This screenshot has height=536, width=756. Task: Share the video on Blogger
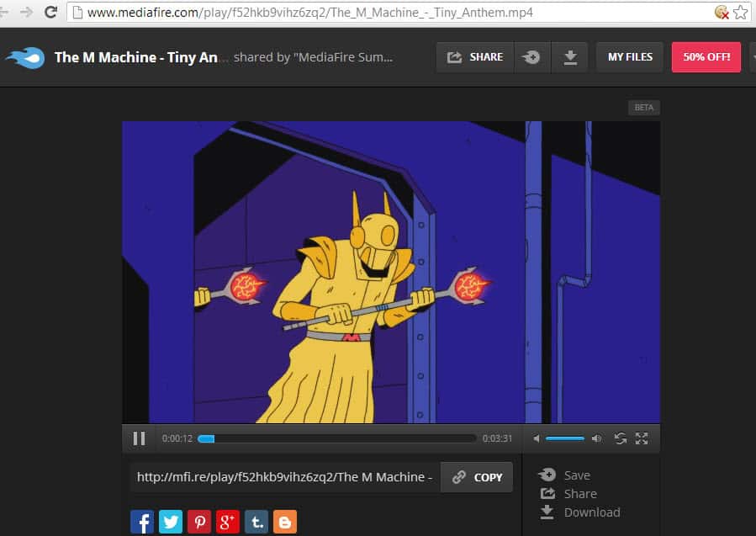pyautogui.click(x=285, y=522)
